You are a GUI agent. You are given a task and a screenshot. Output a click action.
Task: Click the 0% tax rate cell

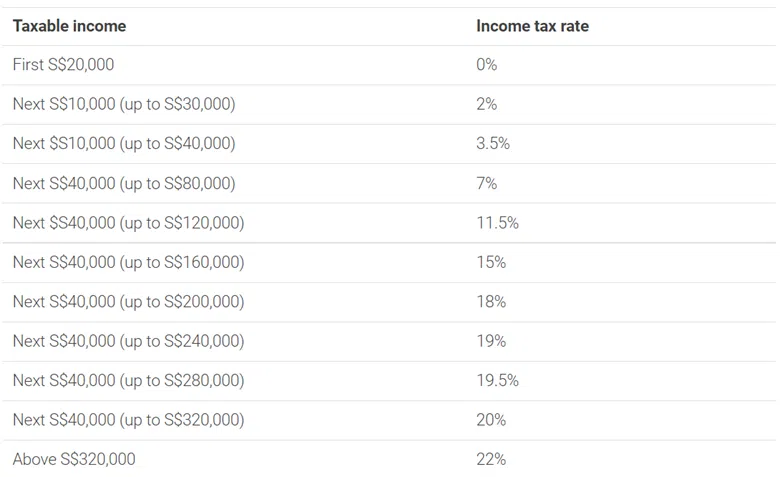(487, 65)
